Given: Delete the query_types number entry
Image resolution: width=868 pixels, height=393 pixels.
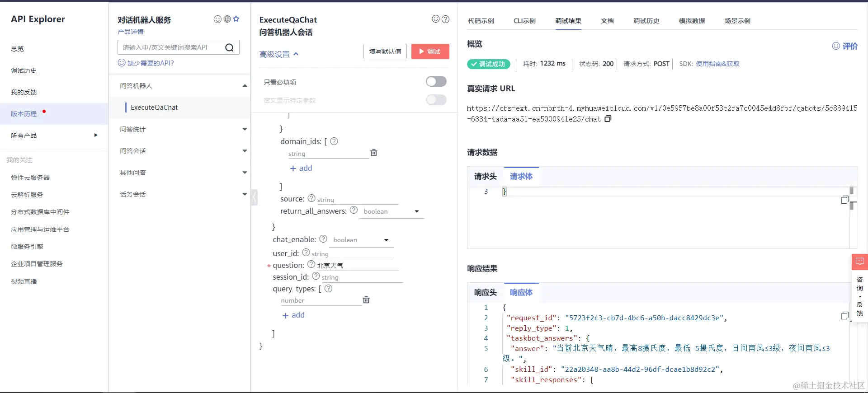Looking at the screenshot, I should point(366,300).
